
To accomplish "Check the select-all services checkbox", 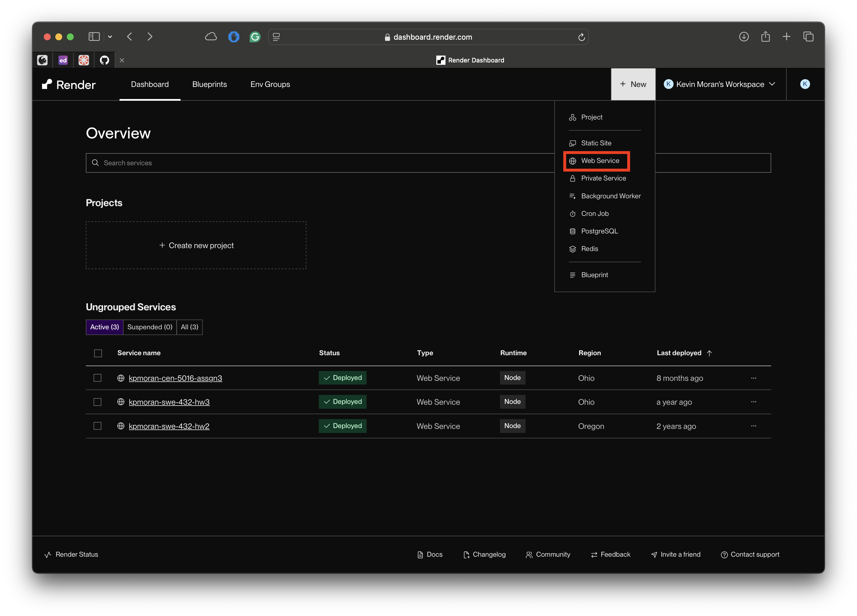I will click(x=98, y=353).
